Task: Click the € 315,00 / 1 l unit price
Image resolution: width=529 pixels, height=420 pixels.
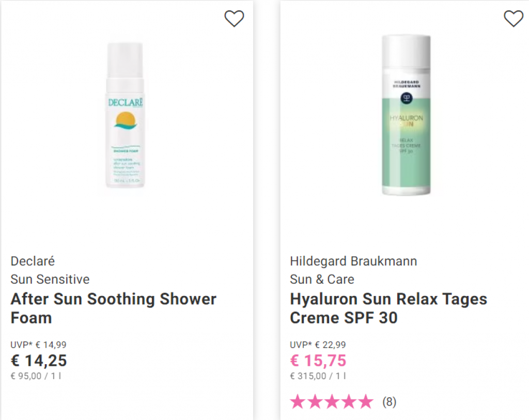Action: pyautogui.click(x=318, y=376)
